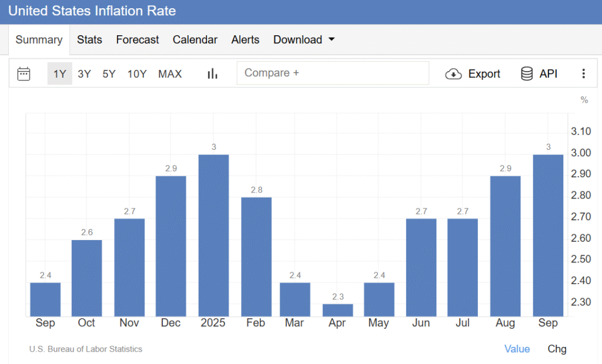Switch chart range to 3Y
The height and width of the screenshot is (364, 602).
84,74
